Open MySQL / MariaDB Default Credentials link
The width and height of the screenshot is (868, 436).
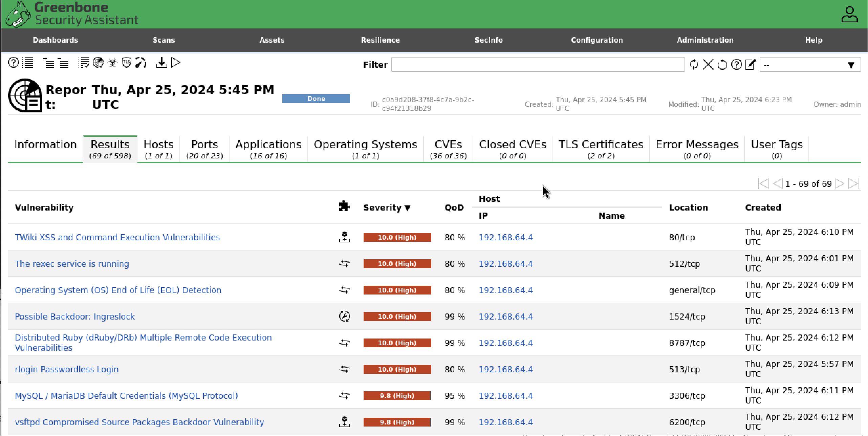click(126, 395)
